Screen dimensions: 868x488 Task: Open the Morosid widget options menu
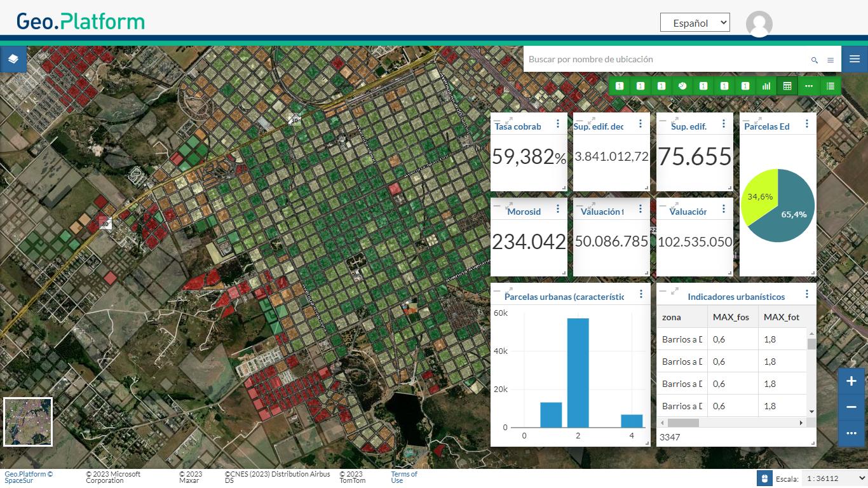pyautogui.click(x=558, y=209)
